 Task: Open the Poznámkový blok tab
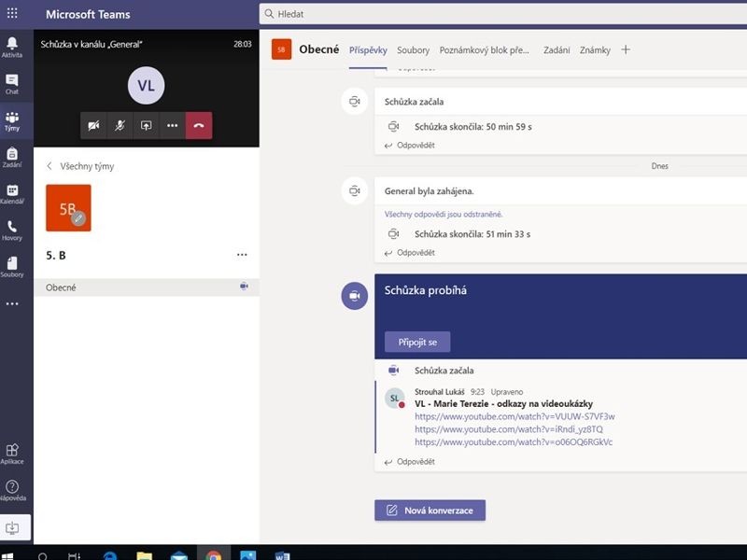[484, 50]
